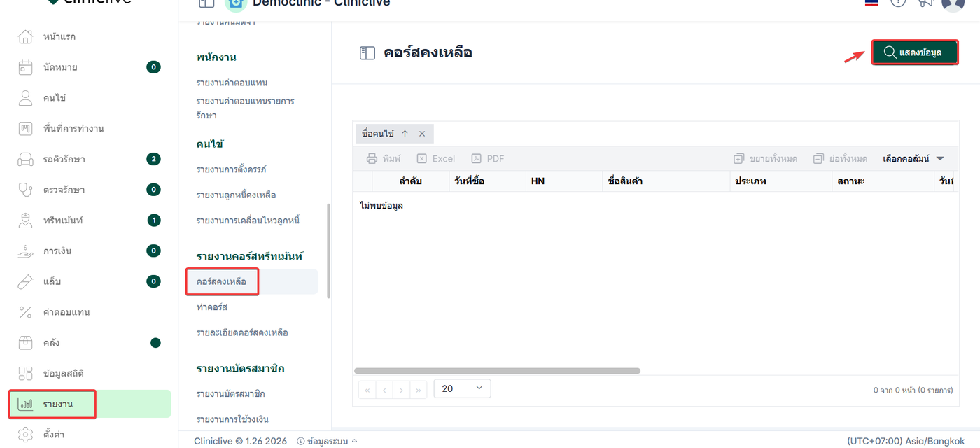
Task: Open the พื้นที่การทำงาน workspace icon
Action: tap(25, 128)
